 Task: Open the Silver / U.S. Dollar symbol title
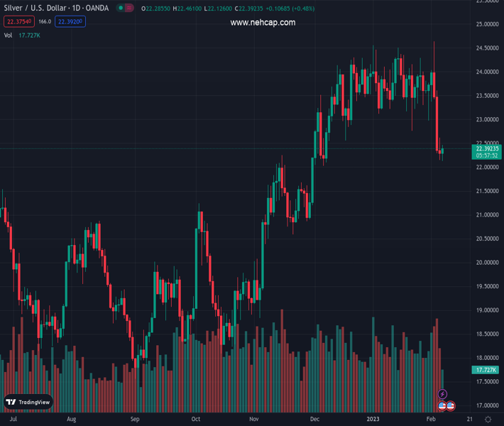coord(57,9)
